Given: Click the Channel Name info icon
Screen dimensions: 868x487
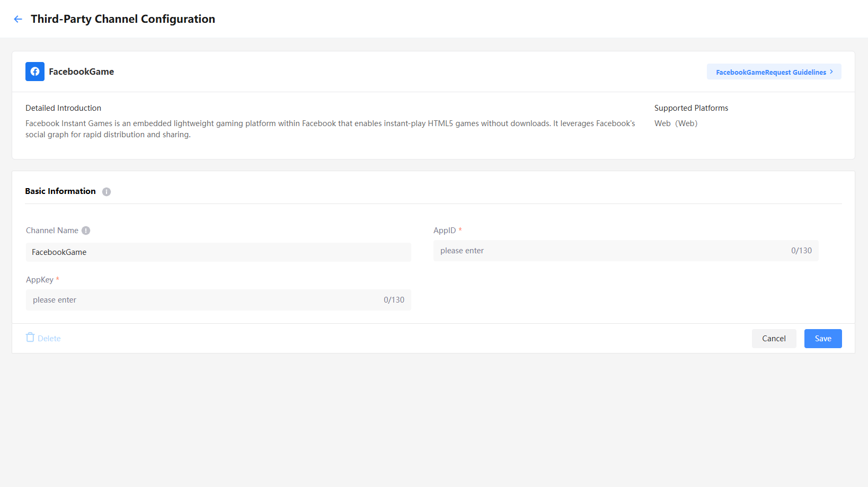Looking at the screenshot, I should pyautogui.click(x=86, y=231).
